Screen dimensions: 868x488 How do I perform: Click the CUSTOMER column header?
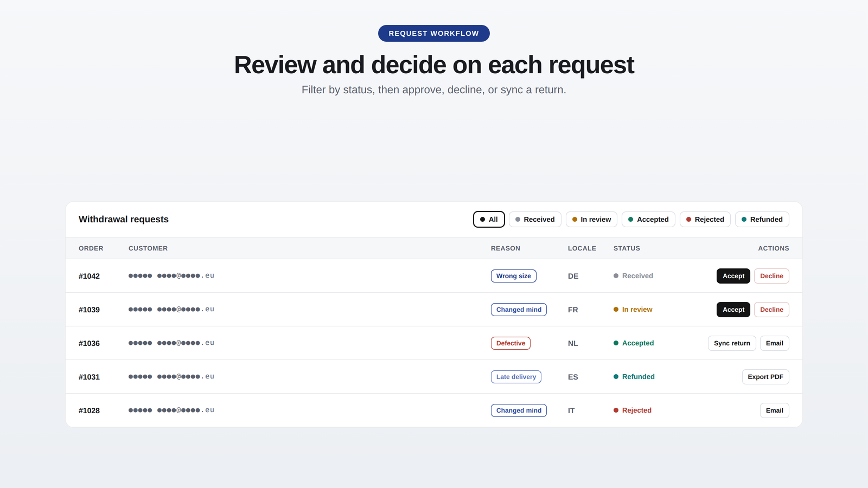click(148, 248)
